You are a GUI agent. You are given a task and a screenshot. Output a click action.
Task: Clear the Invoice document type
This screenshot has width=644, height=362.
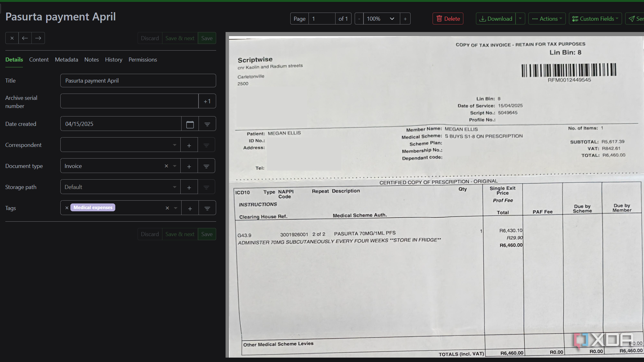[x=166, y=166]
